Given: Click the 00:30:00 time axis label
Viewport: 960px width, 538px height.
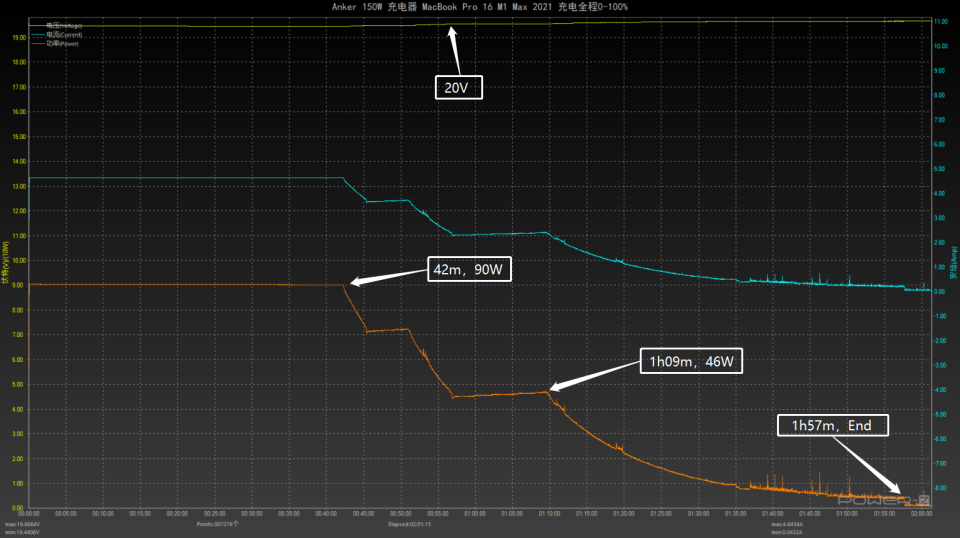Looking at the screenshot, I should point(252,514).
